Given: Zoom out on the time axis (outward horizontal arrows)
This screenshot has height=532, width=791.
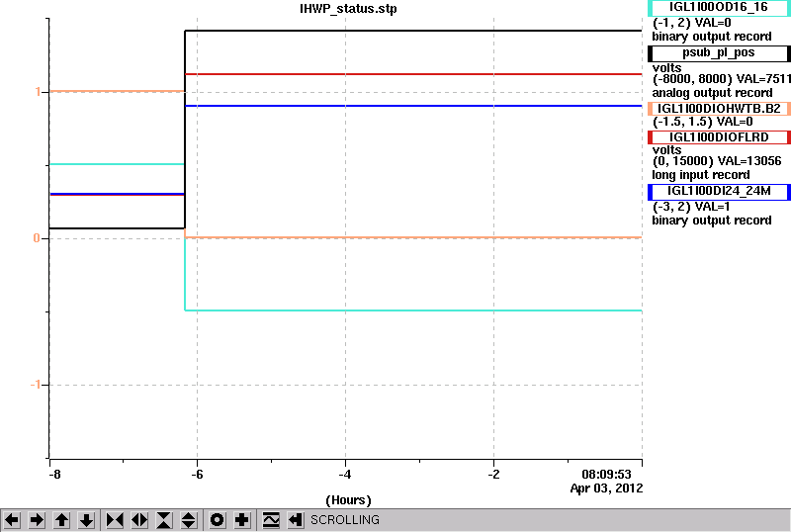Looking at the screenshot, I should (139, 520).
